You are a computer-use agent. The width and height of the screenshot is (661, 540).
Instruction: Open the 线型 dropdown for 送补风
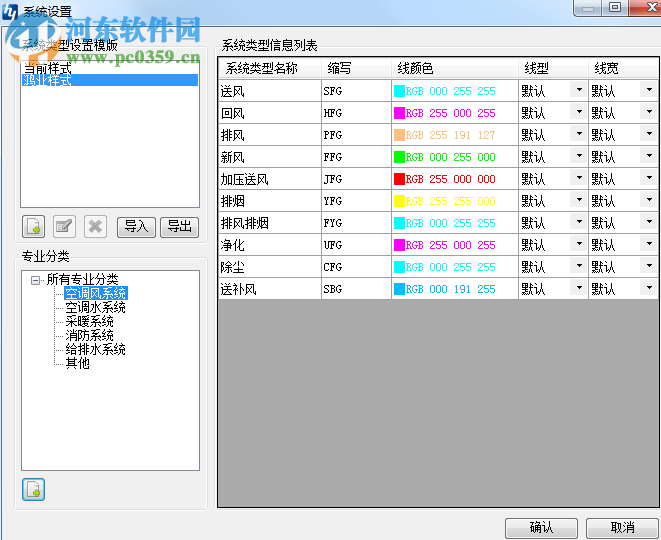pyautogui.click(x=579, y=287)
